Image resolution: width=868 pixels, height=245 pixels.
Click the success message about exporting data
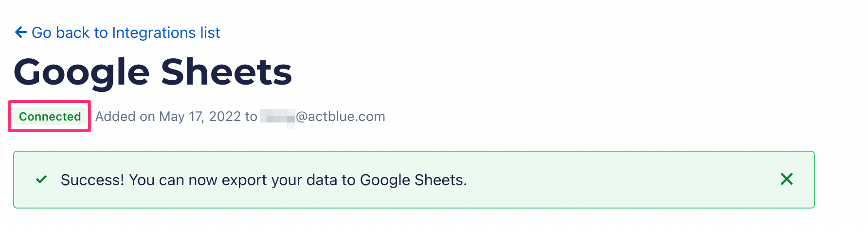[264, 180]
